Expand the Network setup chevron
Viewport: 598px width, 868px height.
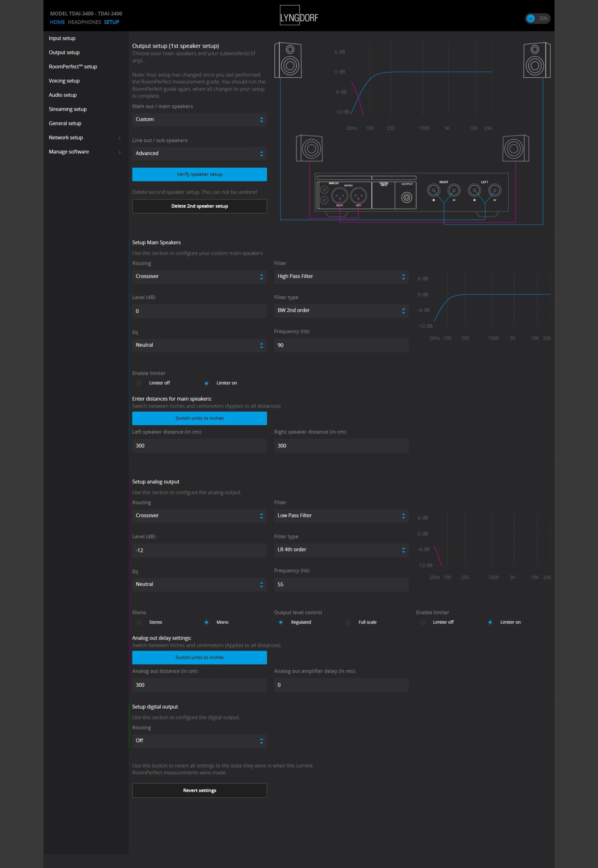pos(119,138)
